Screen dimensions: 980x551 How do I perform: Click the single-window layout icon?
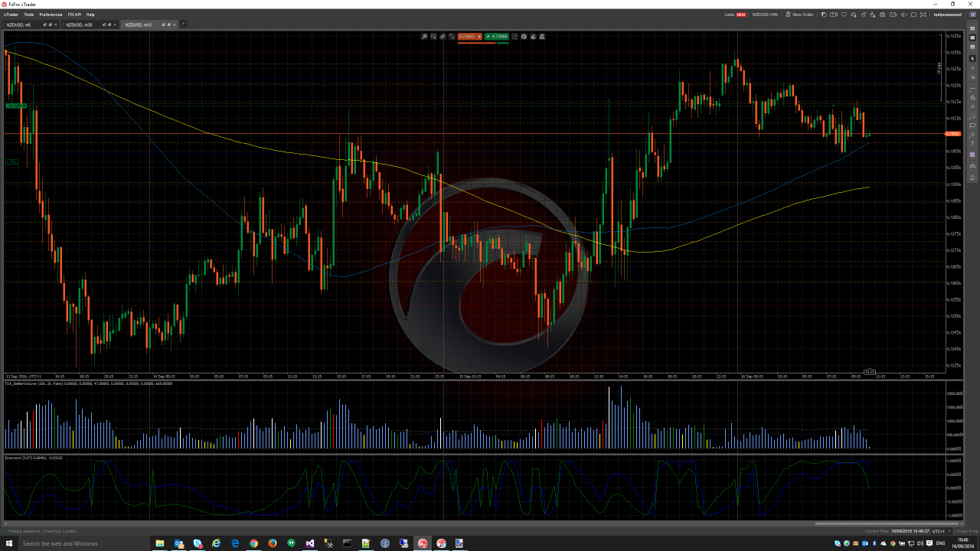pos(913,15)
